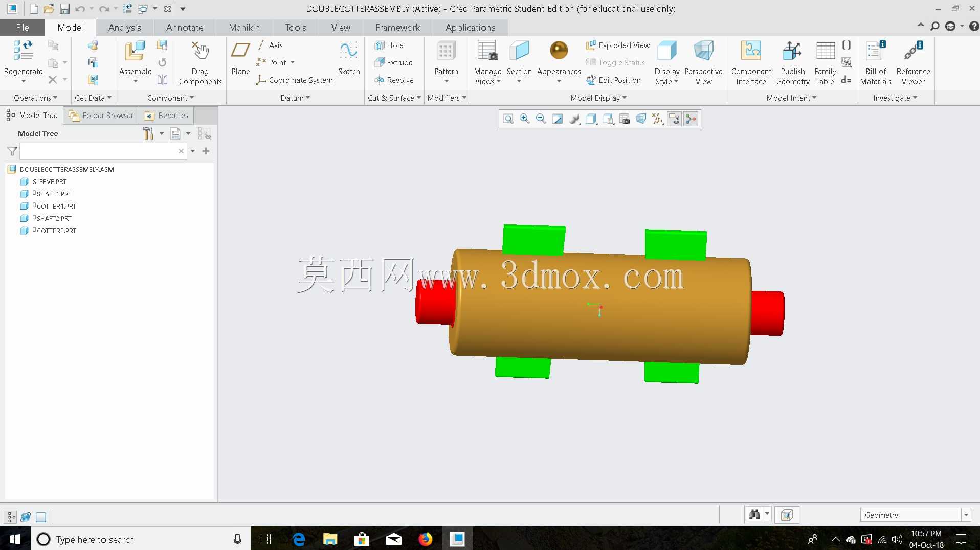Click the Coordinate System button
Viewport: 980px width, 550px height.
click(295, 80)
